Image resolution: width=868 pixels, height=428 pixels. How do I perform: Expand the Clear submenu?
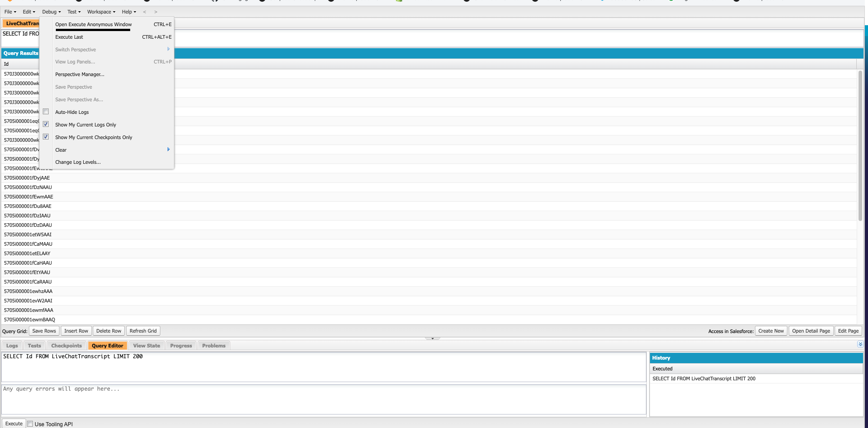[107, 150]
